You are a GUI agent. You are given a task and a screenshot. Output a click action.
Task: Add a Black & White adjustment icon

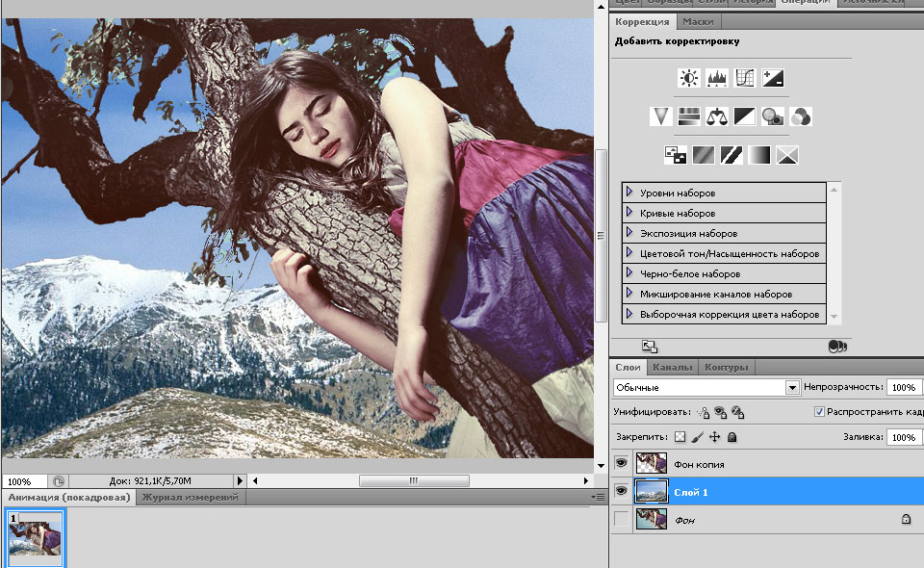point(744,116)
